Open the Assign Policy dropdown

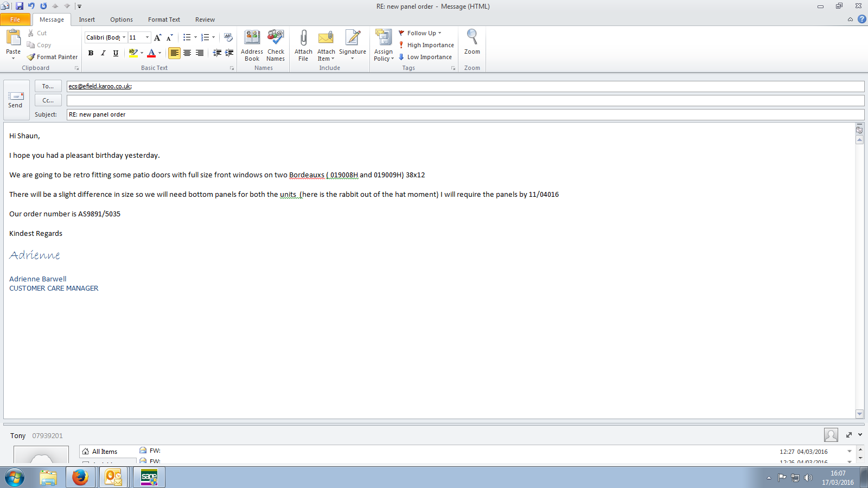point(384,55)
